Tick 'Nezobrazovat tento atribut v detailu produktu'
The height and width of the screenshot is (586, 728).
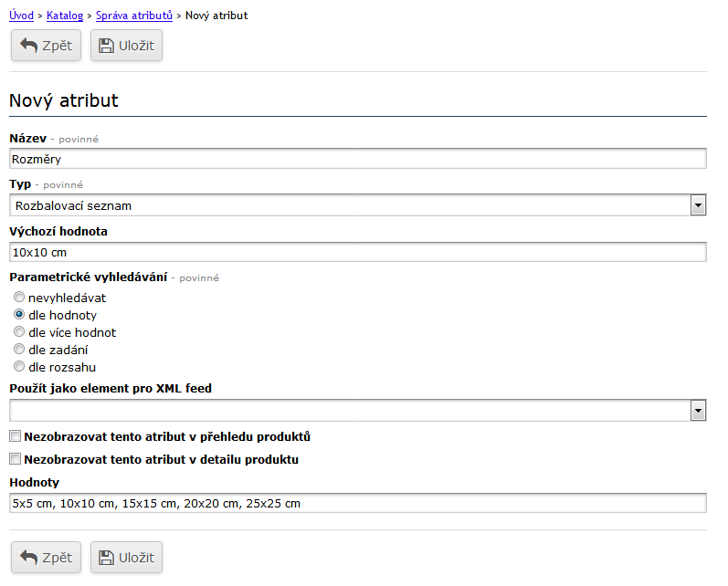[15, 459]
